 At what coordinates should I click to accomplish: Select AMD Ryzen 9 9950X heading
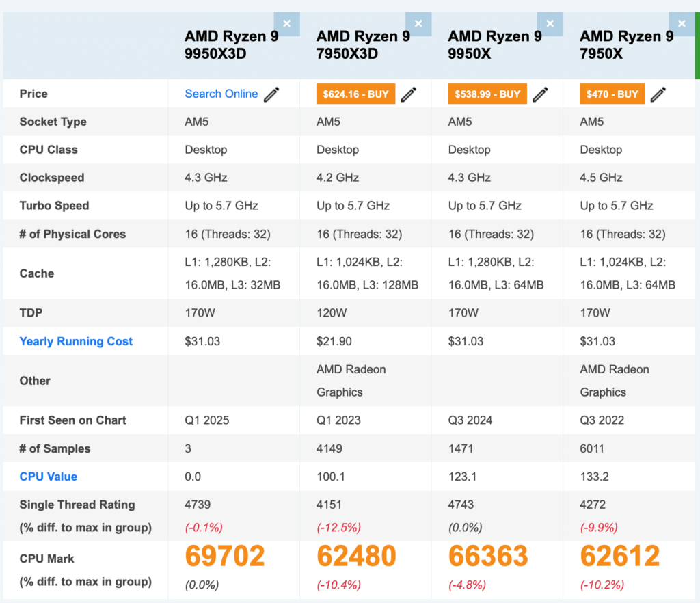tap(495, 44)
